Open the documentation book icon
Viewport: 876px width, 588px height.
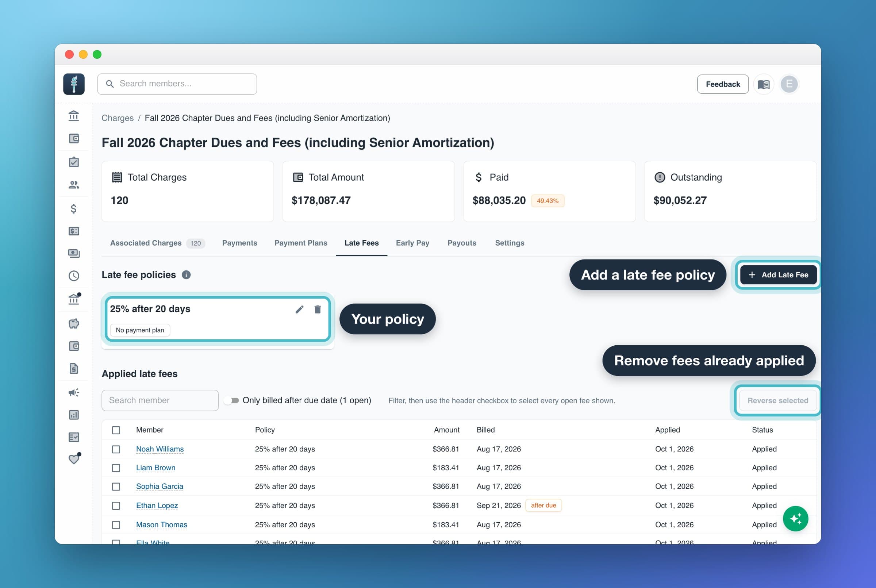(x=764, y=84)
